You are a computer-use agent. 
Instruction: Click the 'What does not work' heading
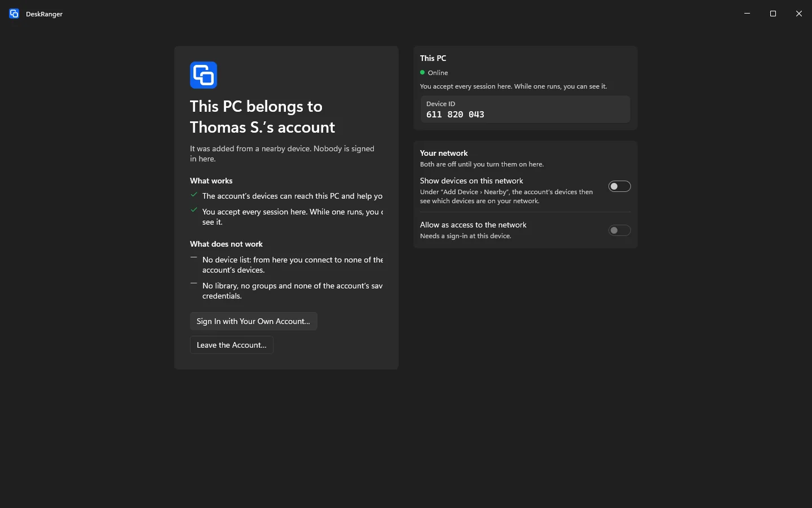(227, 244)
